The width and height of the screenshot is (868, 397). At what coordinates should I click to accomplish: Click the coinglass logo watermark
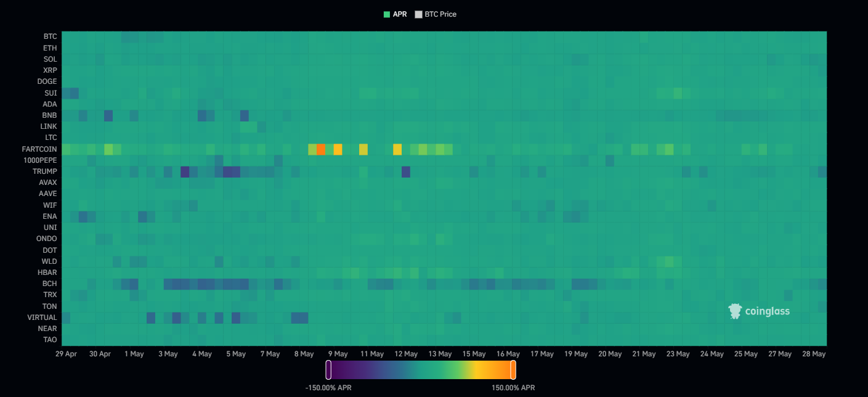[759, 311]
